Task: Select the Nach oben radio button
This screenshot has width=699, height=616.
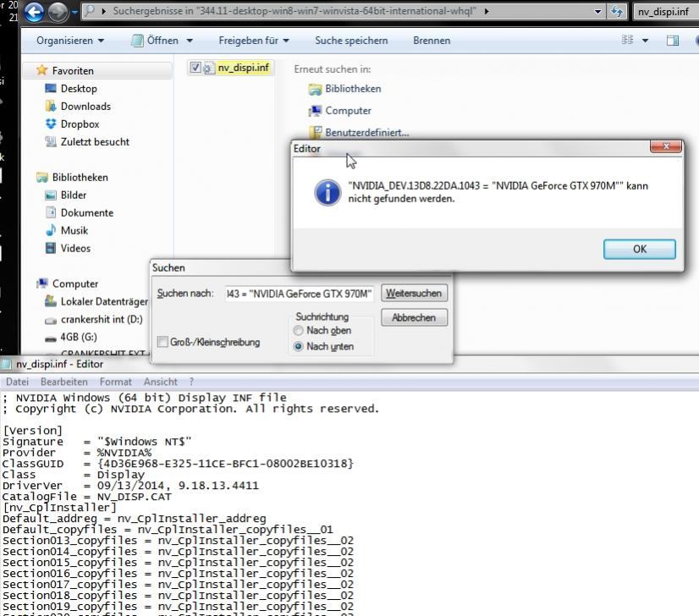Action: tap(298, 330)
